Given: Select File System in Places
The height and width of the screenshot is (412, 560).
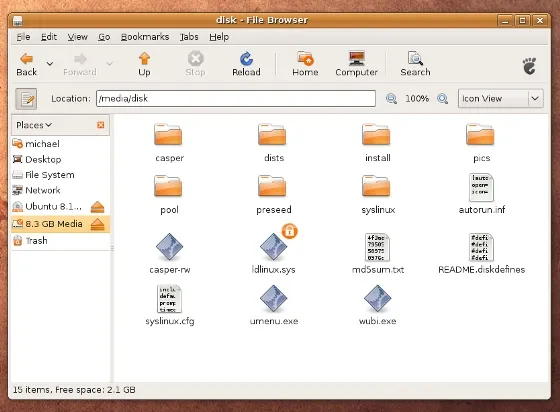Looking at the screenshot, I should (x=60, y=175).
